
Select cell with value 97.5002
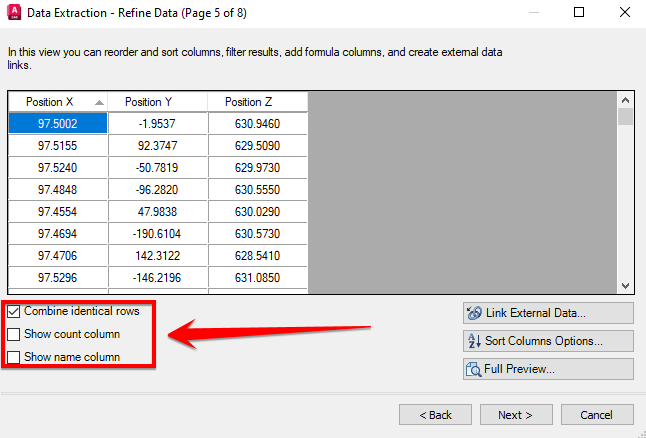58,124
